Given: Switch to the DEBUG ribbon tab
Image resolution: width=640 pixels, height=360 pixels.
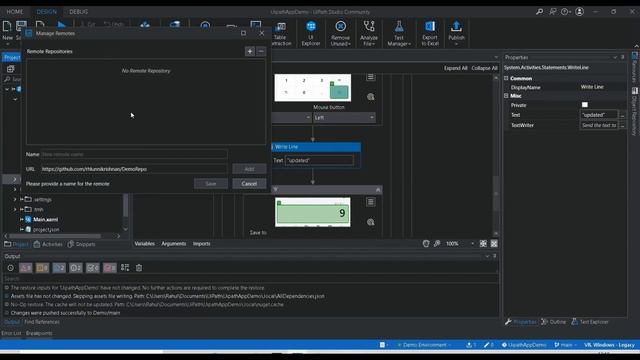Looking at the screenshot, I should [x=78, y=12].
